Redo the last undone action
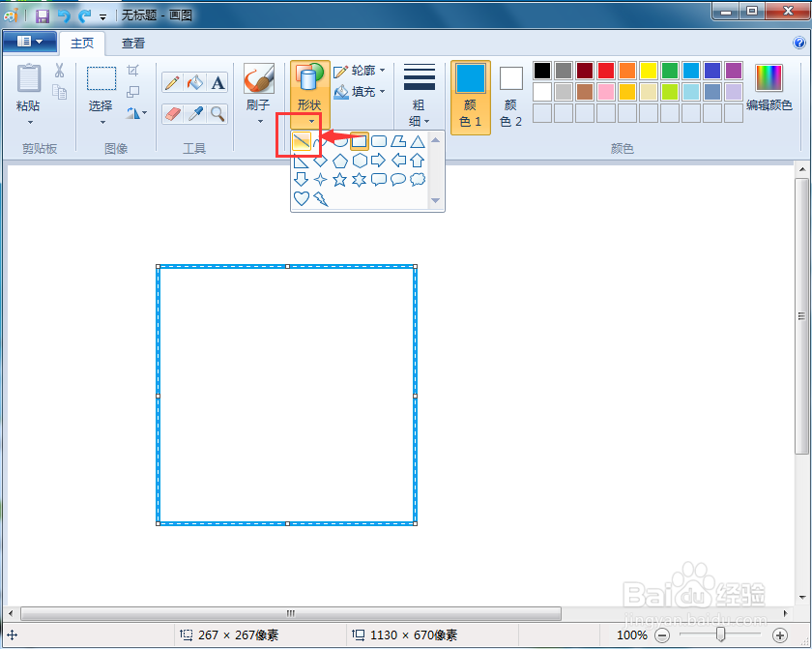 click(x=84, y=16)
